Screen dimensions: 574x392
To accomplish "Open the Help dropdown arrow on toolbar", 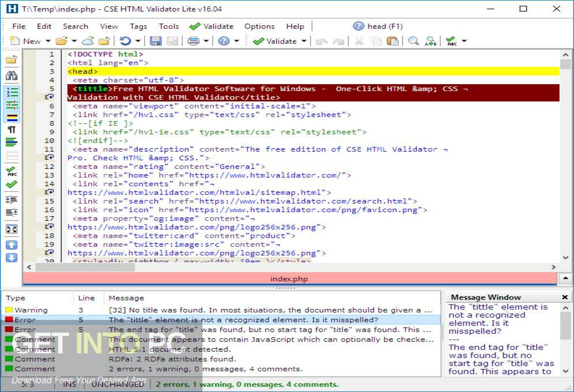I will [235, 41].
